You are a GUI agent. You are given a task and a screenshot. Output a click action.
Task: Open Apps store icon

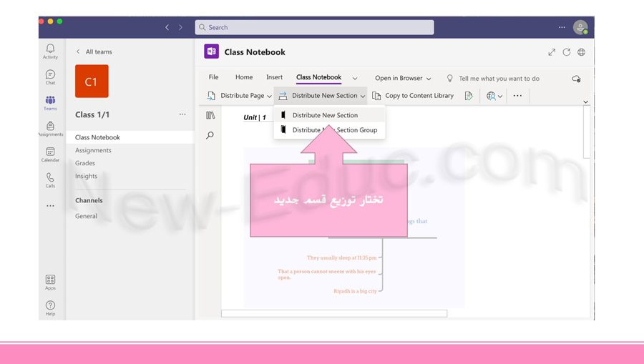pyautogui.click(x=50, y=282)
